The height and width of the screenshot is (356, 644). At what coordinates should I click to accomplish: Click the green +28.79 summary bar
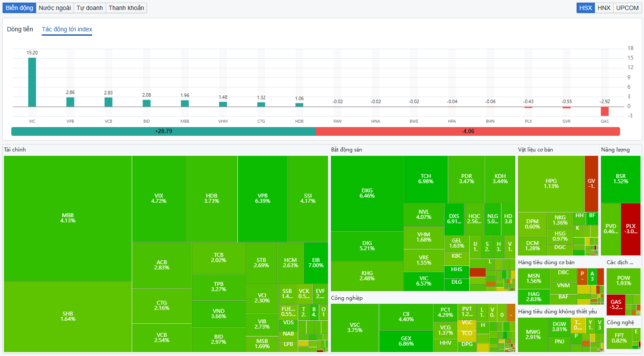[164, 131]
